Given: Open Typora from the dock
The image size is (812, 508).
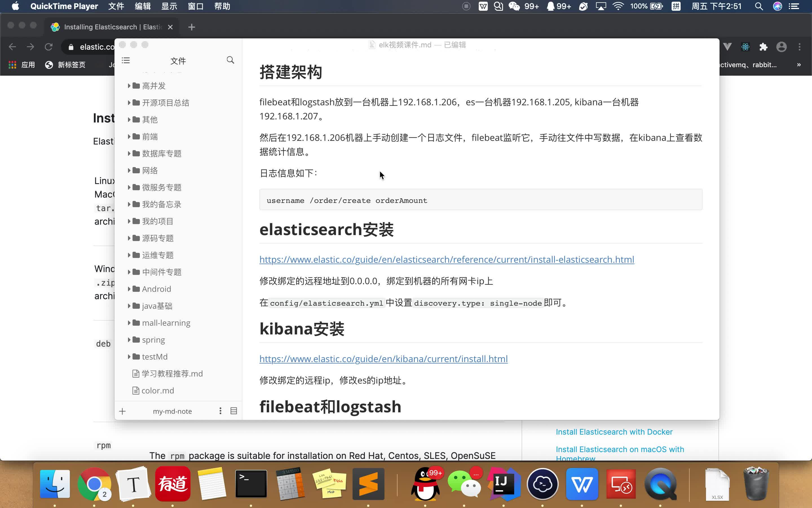Looking at the screenshot, I should point(133,484).
